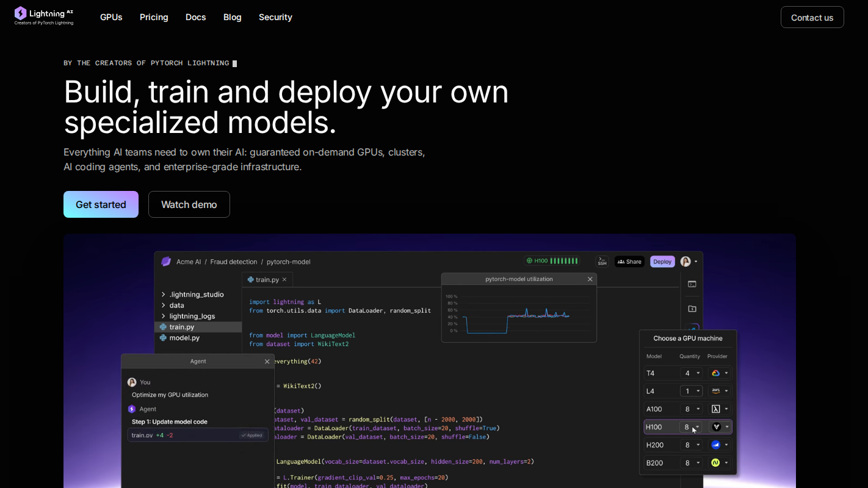Click the purple studio logo beside Acme AI
868x488 pixels.
coord(166,262)
